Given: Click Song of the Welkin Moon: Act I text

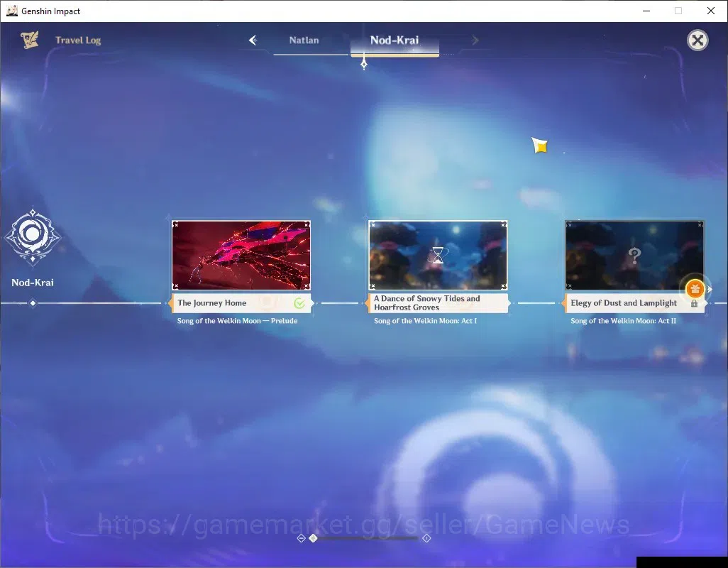Looking at the screenshot, I should (x=425, y=321).
